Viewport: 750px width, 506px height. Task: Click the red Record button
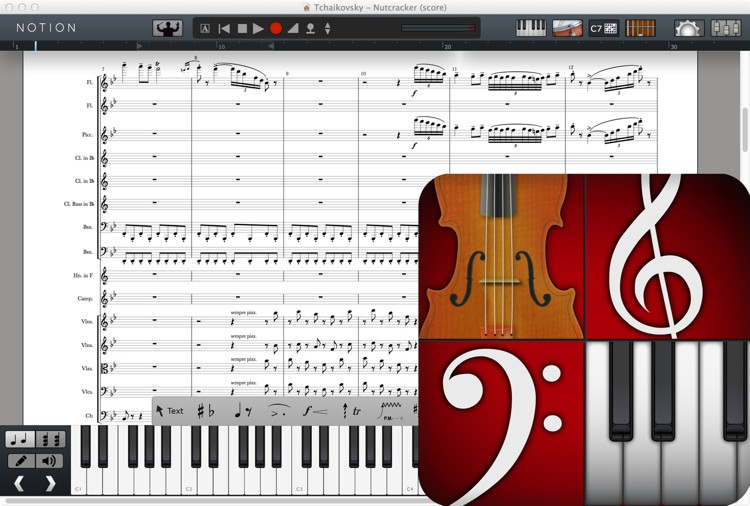tap(276, 29)
